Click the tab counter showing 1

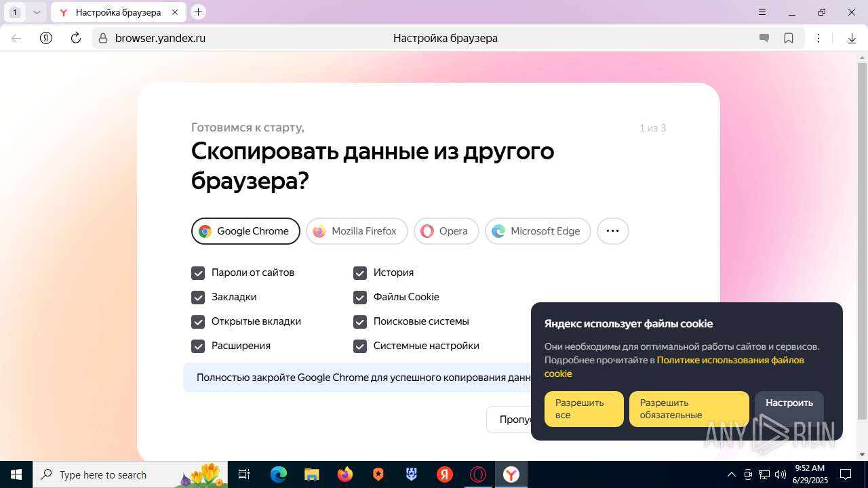pos(15,12)
